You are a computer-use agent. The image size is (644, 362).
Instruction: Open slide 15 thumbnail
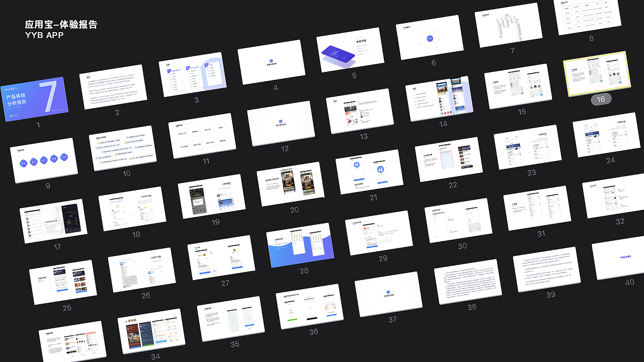coord(519,86)
